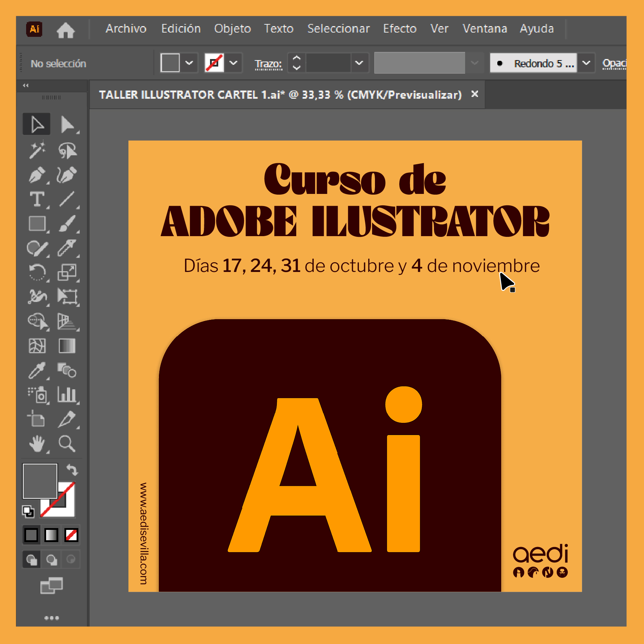Open the Edición menu

(181, 29)
